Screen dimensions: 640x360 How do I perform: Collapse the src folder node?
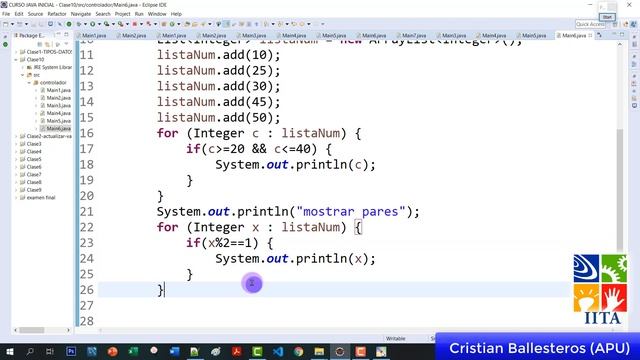point(23,75)
